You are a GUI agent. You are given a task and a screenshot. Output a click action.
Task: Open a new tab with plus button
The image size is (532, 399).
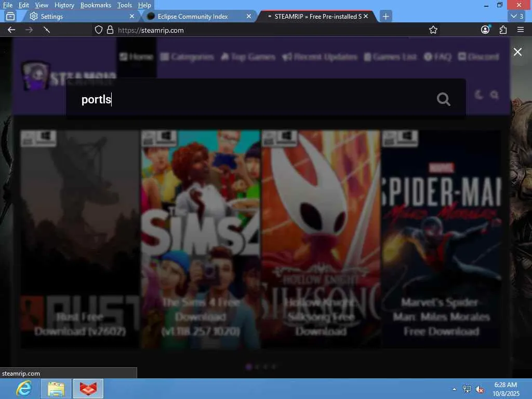pyautogui.click(x=386, y=16)
